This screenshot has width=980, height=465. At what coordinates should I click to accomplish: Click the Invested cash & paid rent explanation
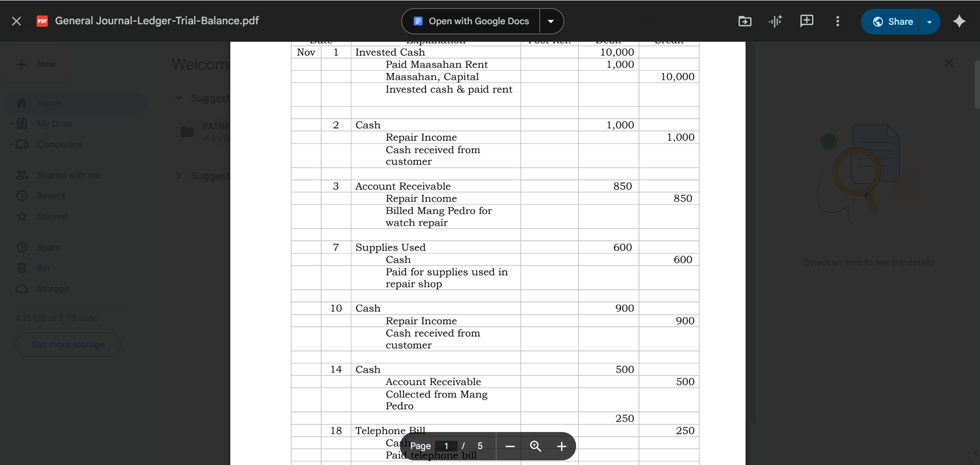point(449,89)
